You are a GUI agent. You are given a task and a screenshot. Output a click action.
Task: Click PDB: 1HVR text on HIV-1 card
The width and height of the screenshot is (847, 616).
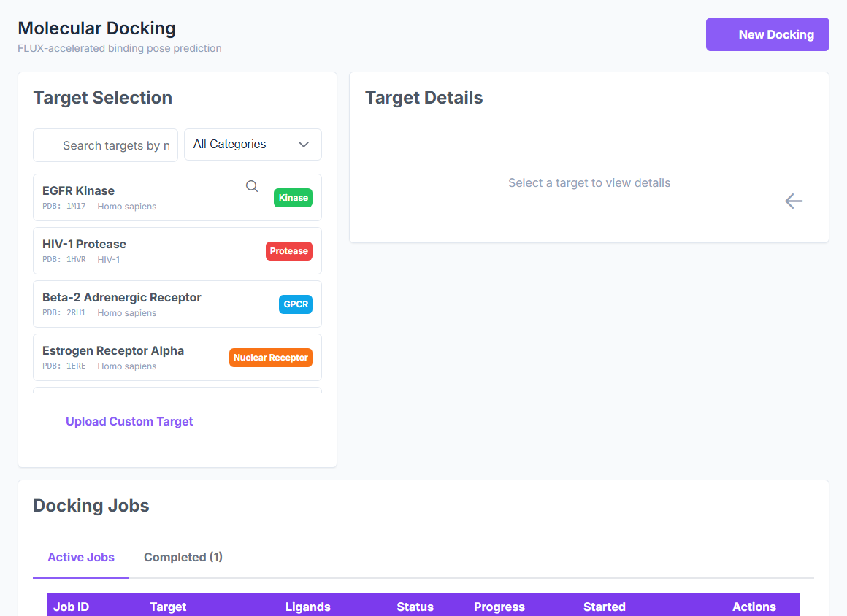click(x=64, y=260)
